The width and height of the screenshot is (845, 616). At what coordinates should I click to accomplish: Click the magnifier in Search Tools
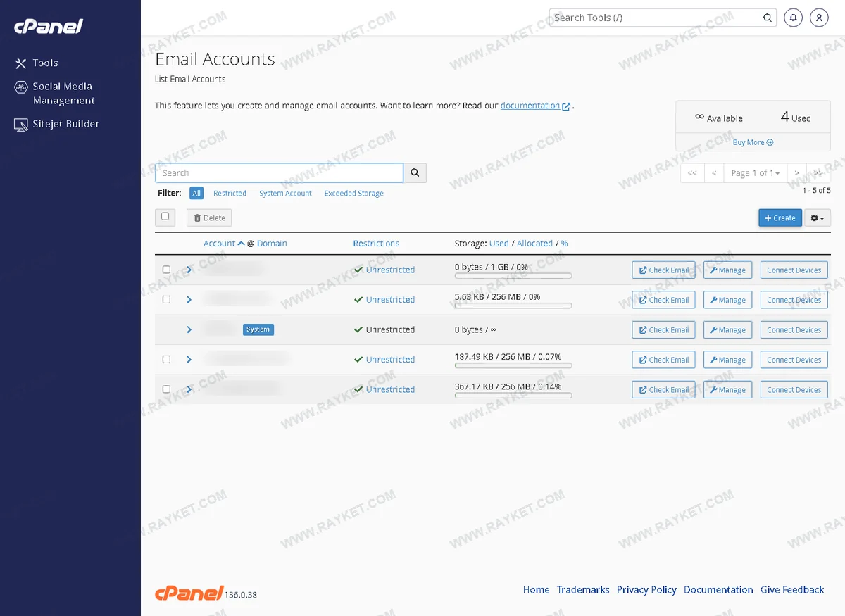click(x=768, y=18)
